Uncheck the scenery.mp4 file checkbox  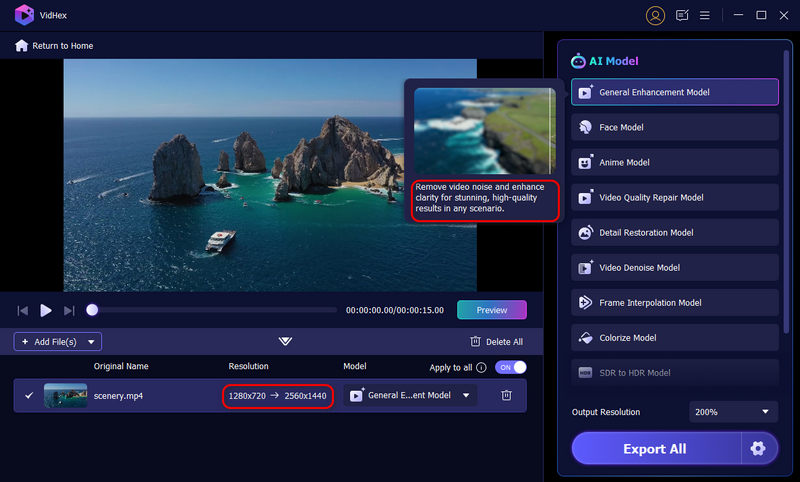coord(28,396)
